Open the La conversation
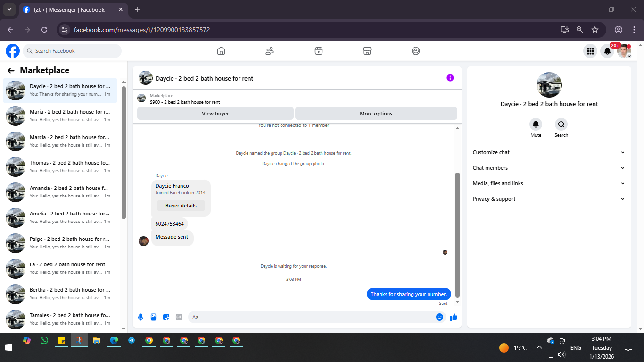 point(60,268)
